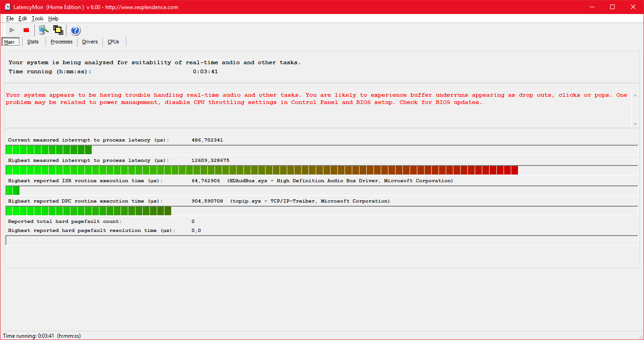Open the Edit menu
Image resolution: width=644 pixels, height=340 pixels.
tap(23, 19)
